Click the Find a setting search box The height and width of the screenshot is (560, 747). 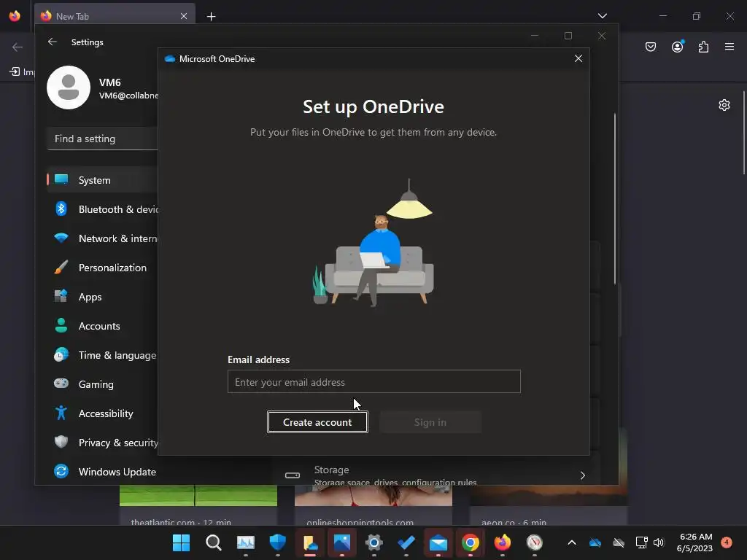point(102,139)
